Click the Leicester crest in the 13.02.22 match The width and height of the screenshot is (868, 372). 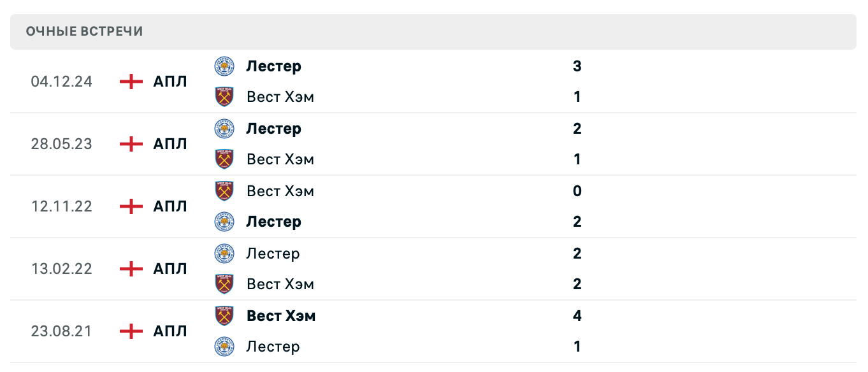tap(224, 254)
